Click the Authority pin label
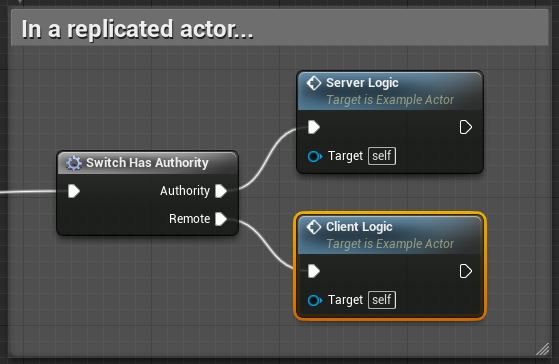 click(x=185, y=191)
